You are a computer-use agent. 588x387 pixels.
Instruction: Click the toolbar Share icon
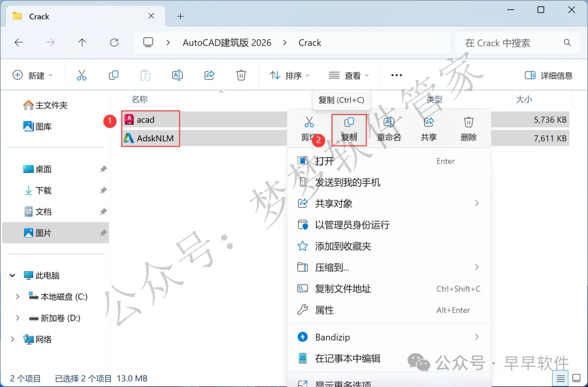[209, 75]
